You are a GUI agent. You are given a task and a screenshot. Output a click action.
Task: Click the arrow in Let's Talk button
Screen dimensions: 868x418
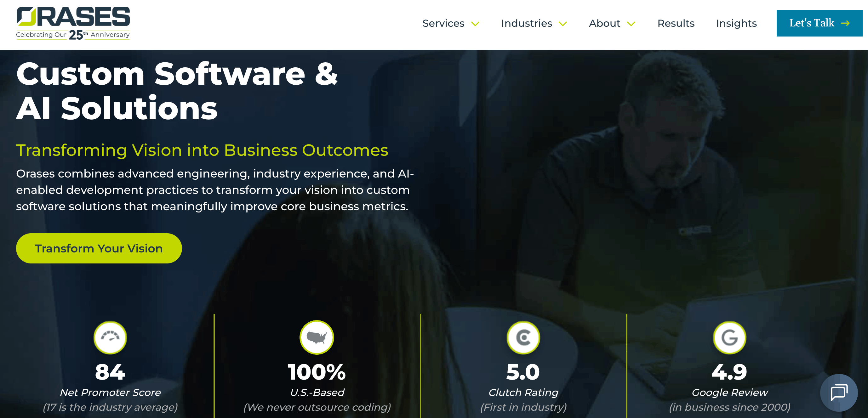845,23
